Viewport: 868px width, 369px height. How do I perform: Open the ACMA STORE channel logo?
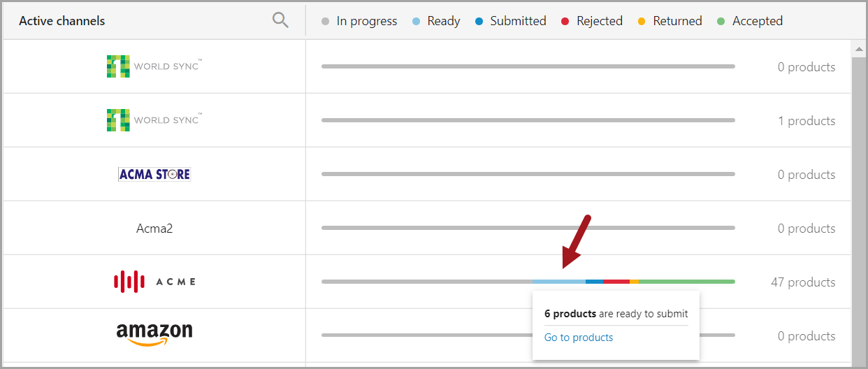(154, 174)
